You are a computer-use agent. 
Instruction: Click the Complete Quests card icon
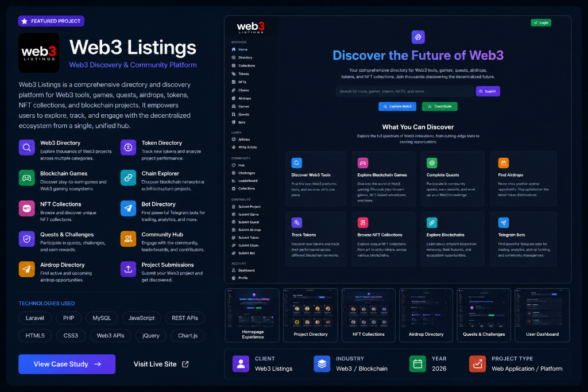432,163
